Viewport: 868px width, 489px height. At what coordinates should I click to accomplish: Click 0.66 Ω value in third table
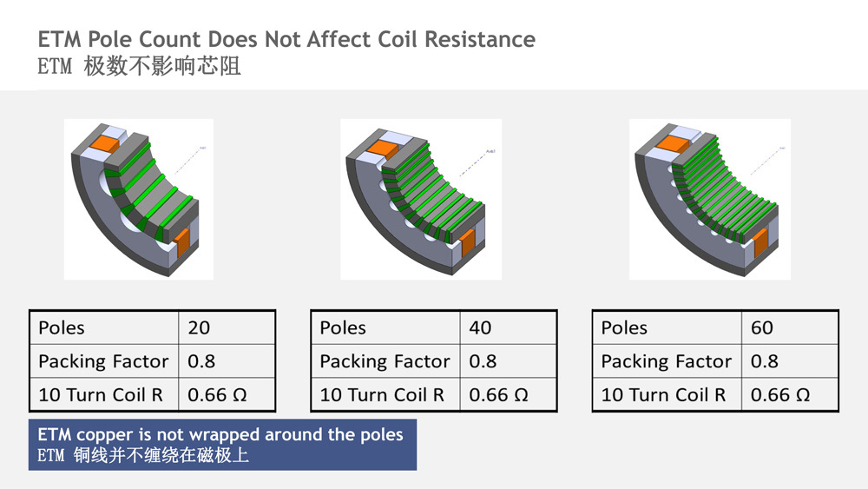point(780,395)
